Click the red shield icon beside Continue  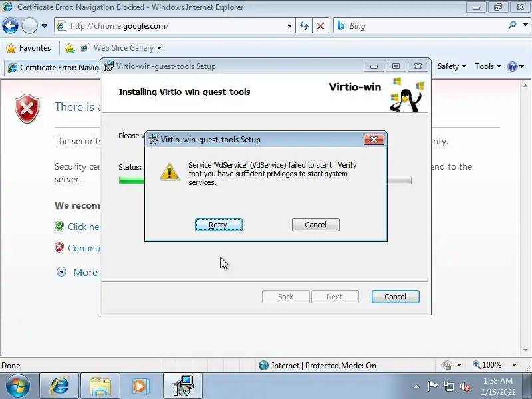pyautogui.click(x=59, y=247)
